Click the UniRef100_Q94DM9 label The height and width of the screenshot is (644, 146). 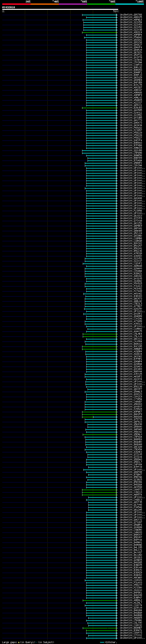[131, 316]
